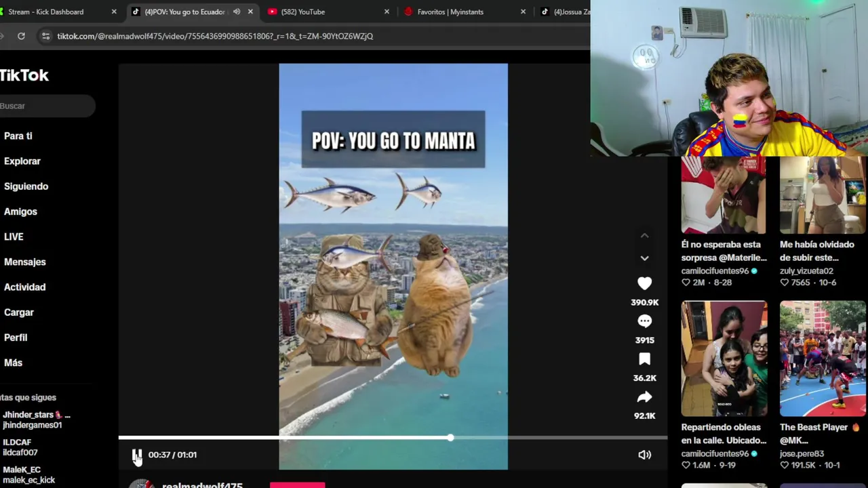Click the 3915 comments count
868x488 pixels.
pos(644,340)
